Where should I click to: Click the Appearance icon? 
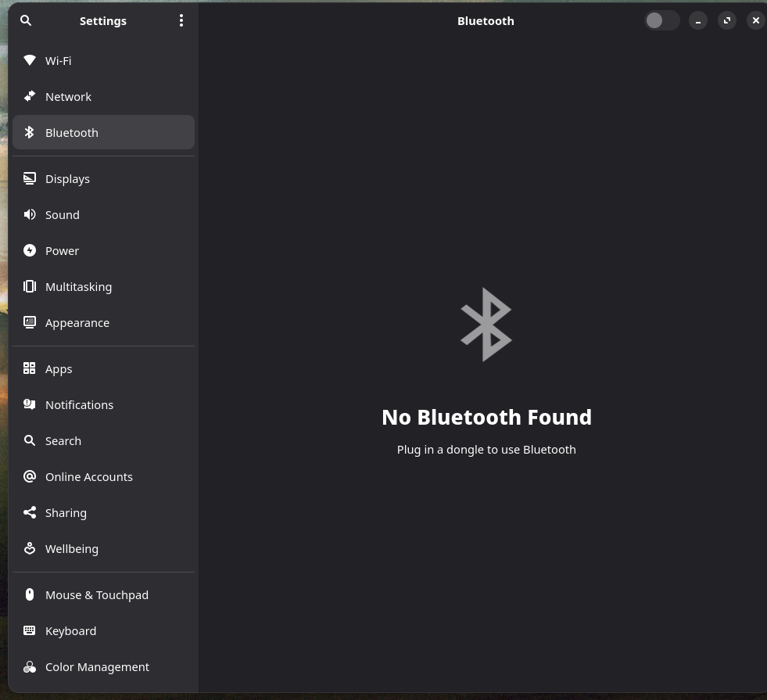click(30, 322)
